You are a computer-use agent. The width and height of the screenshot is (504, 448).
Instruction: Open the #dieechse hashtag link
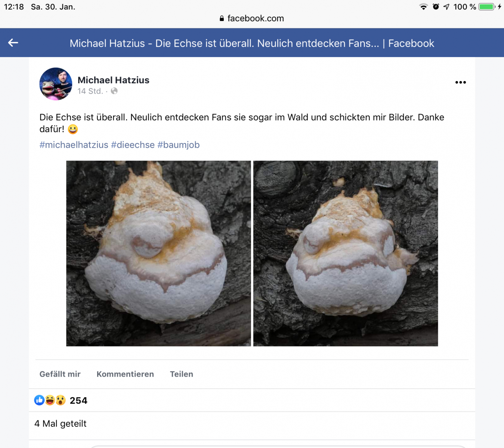coord(133,145)
